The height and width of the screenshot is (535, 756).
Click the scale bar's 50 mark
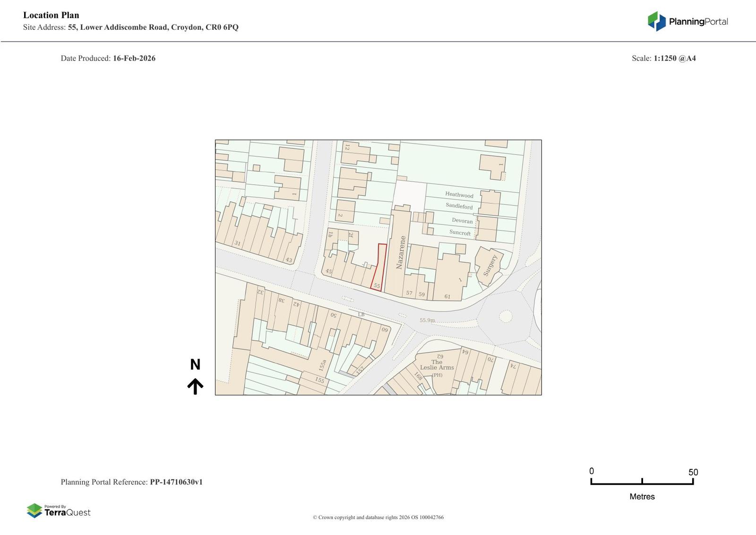point(693,473)
